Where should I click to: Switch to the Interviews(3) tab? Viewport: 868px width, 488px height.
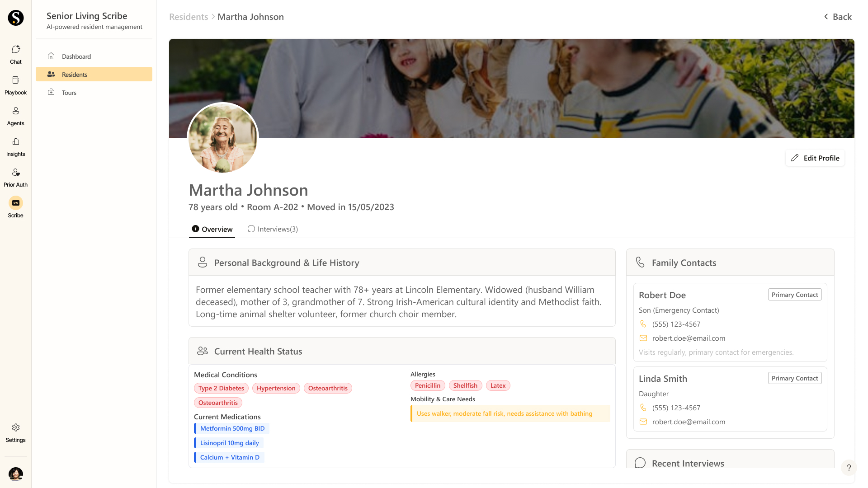point(273,229)
